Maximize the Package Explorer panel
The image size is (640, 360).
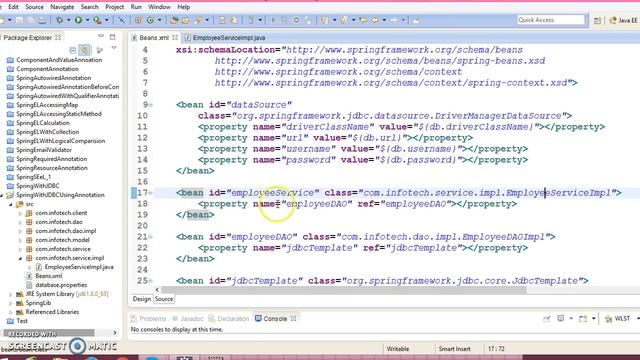tap(113, 37)
